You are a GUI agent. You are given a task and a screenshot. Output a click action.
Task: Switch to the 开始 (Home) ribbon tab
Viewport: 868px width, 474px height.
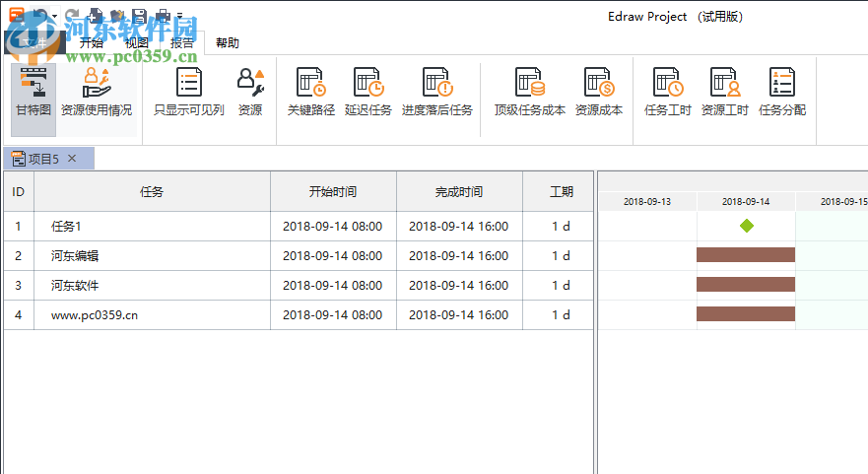click(x=91, y=42)
